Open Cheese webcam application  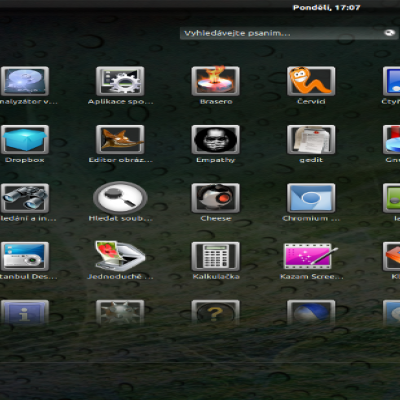[x=215, y=198]
